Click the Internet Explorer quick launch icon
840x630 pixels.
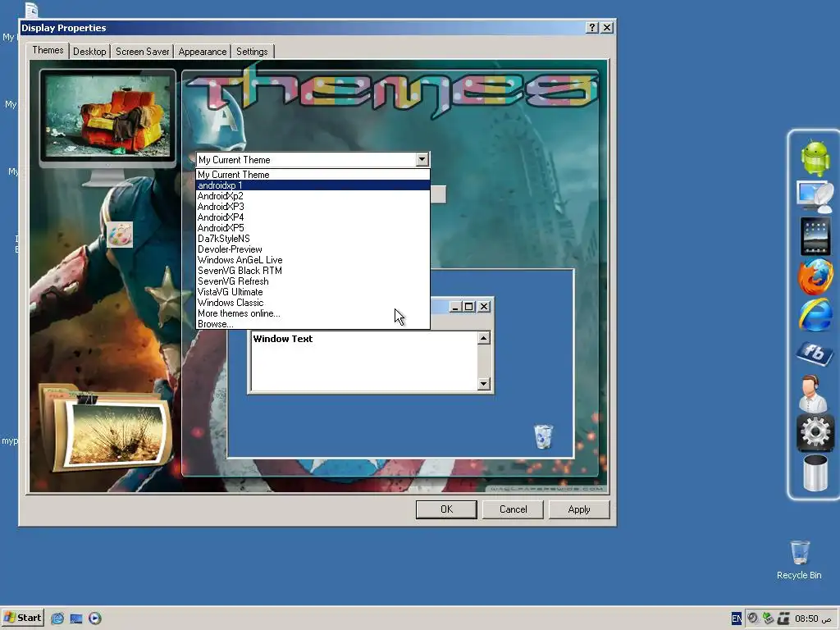57,619
